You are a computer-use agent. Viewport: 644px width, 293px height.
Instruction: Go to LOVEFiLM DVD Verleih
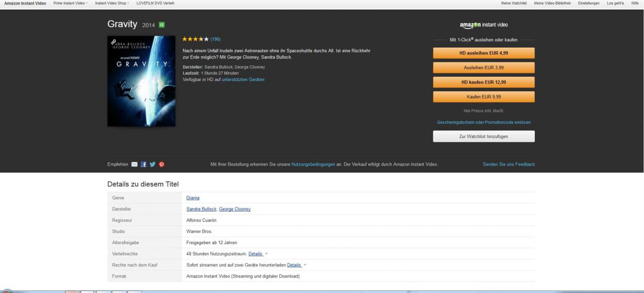[155, 4]
